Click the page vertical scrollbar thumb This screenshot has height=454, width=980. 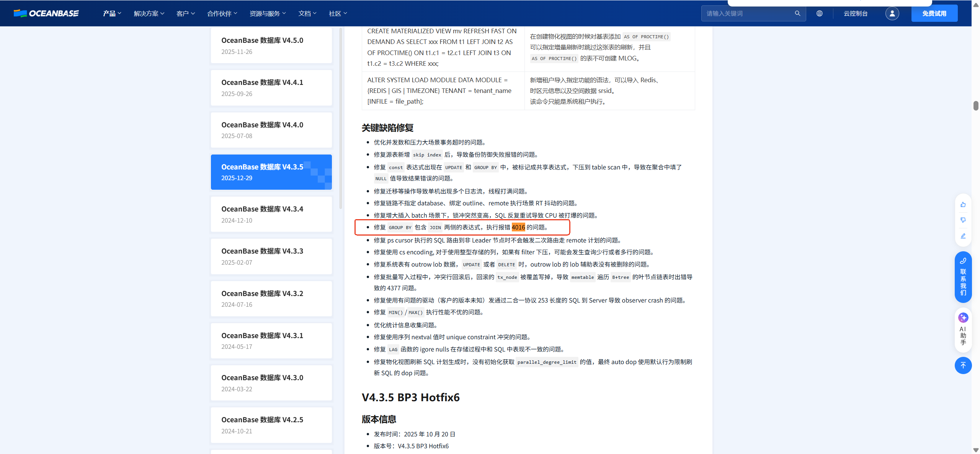pyautogui.click(x=976, y=106)
